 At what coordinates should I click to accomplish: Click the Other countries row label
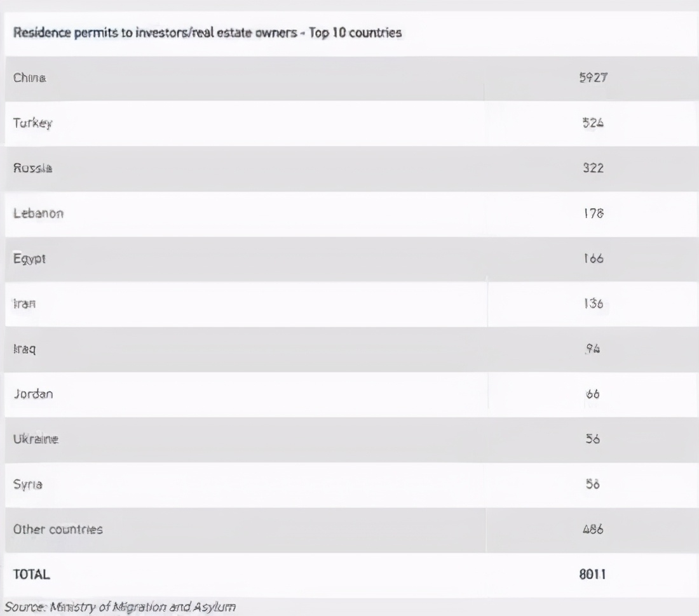(58, 530)
